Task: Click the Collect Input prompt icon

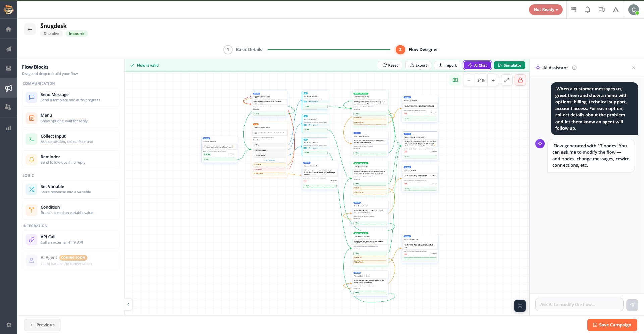Action: point(32,139)
